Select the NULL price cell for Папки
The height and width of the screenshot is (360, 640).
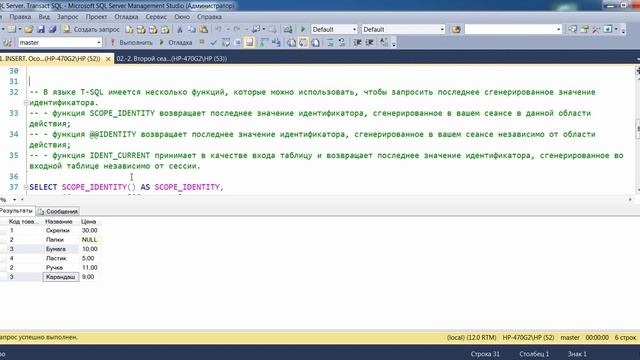(90, 240)
